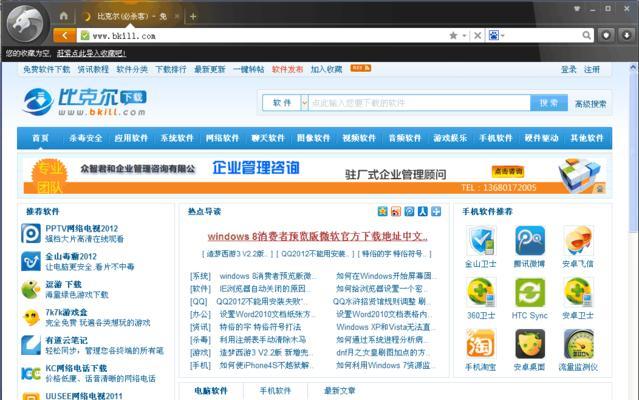Stop loading with the address bar X
The image size is (639, 400).
pyautogui.click(x=478, y=36)
